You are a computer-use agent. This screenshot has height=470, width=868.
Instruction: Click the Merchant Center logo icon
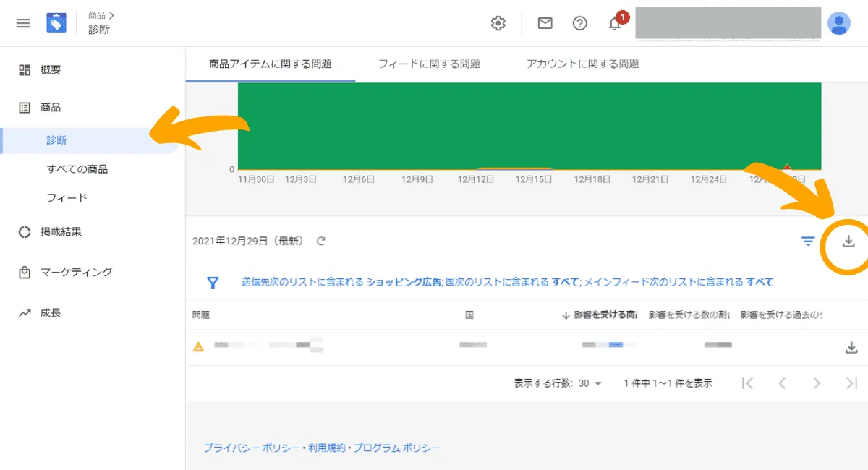(x=56, y=23)
